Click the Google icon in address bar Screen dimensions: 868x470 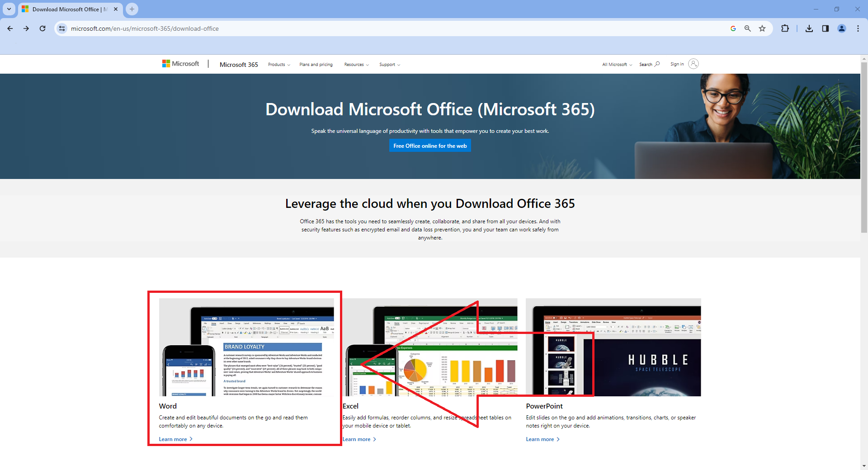pyautogui.click(x=733, y=28)
